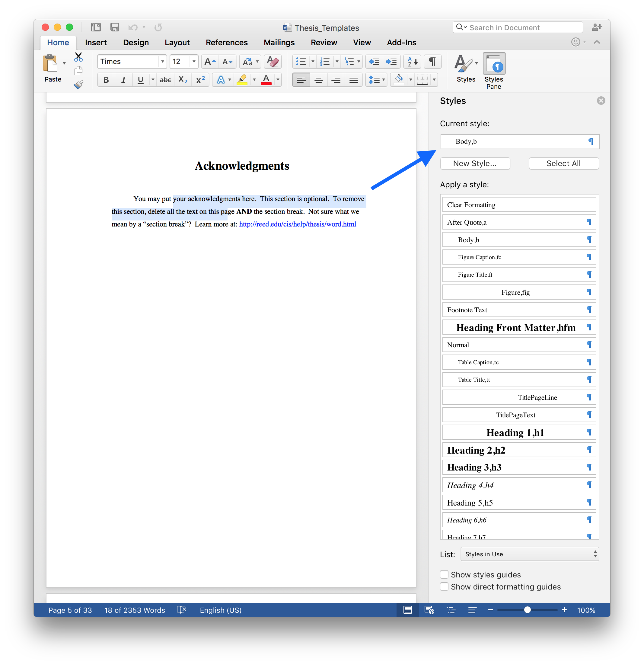Toggle bold formatting button
Viewport: 644px width, 665px height.
coord(106,80)
